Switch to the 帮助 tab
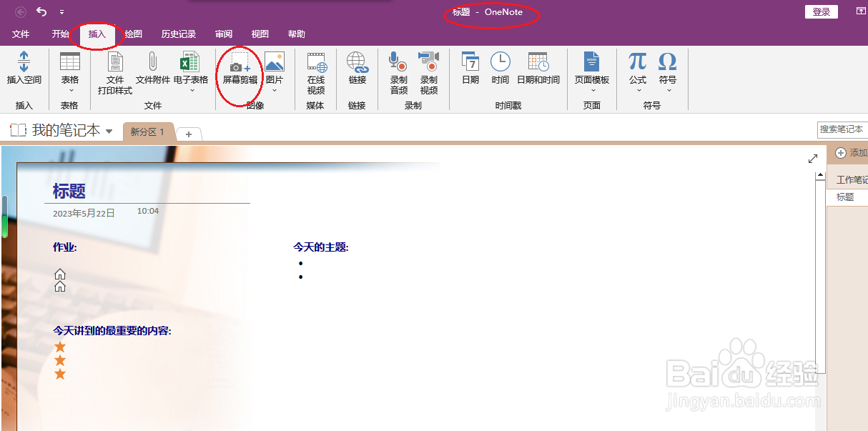Screen dimensions: 868x431 coord(297,34)
